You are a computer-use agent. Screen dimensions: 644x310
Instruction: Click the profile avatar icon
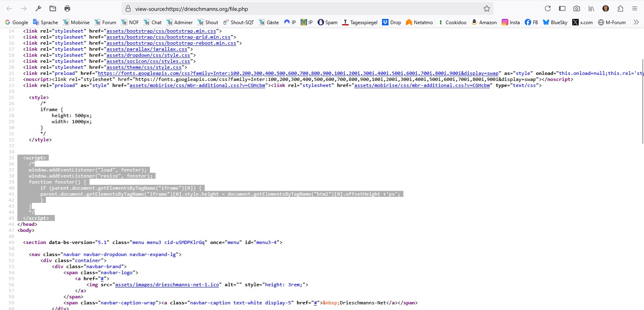(606, 8)
